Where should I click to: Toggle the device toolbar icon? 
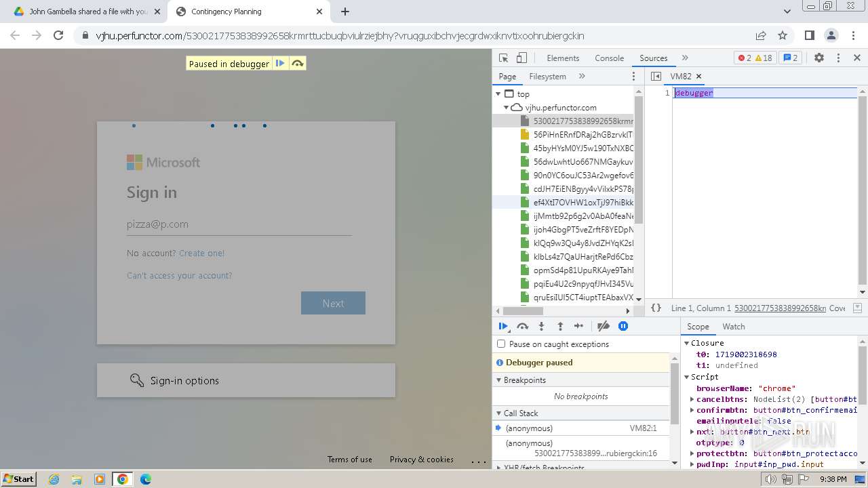(521, 58)
